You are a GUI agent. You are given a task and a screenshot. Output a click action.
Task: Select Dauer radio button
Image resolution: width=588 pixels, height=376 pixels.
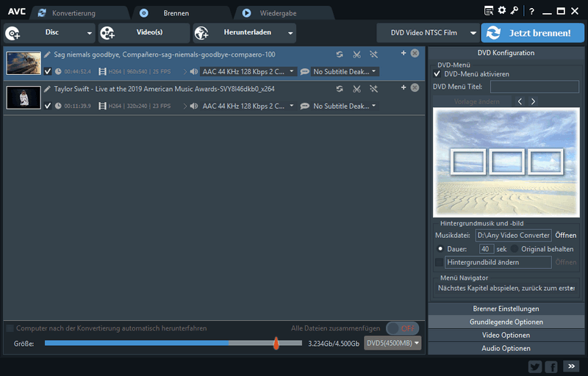(440, 249)
